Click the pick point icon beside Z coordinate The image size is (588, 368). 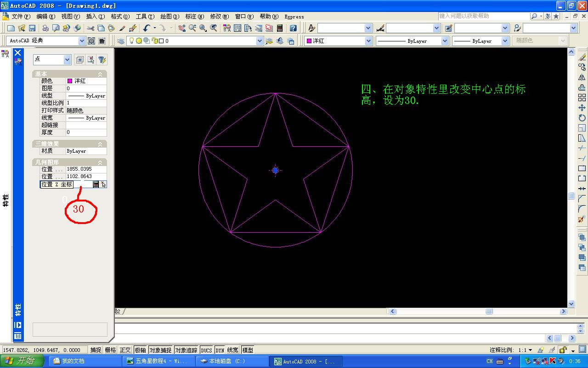coord(103,184)
